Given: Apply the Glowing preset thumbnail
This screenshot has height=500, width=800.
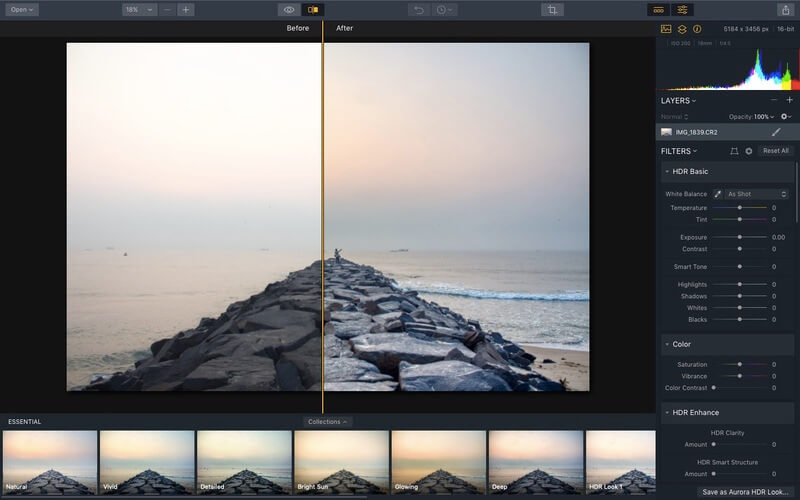Looking at the screenshot, I should point(439,462).
